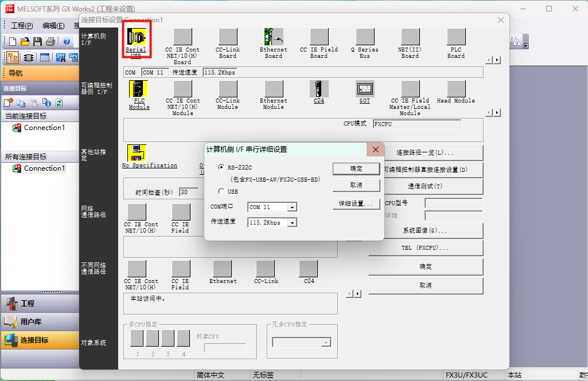Open the COM端口 dropdown
Viewport: 588px width, 381px height.
[x=292, y=207]
